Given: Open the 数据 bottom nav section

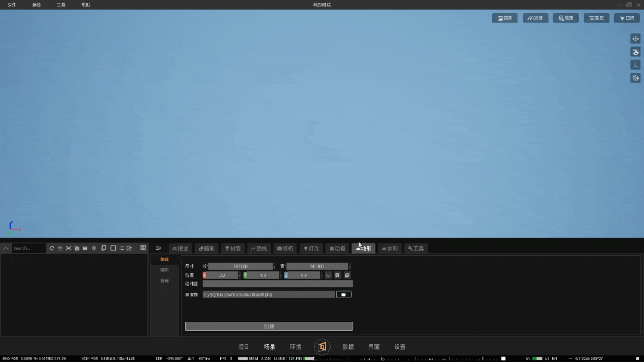Looking at the screenshot, I should click(349, 347).
